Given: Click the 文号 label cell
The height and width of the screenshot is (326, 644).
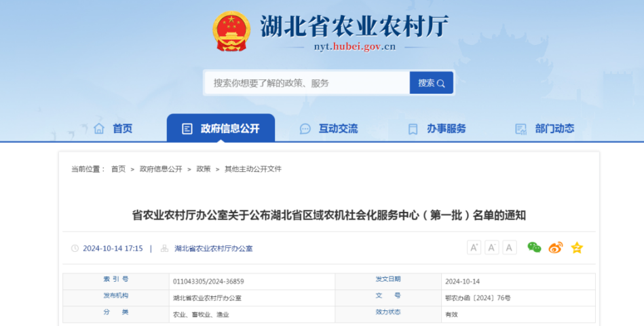Looking at the screenshot, I should pyautogui.click(x=388, y=297).
